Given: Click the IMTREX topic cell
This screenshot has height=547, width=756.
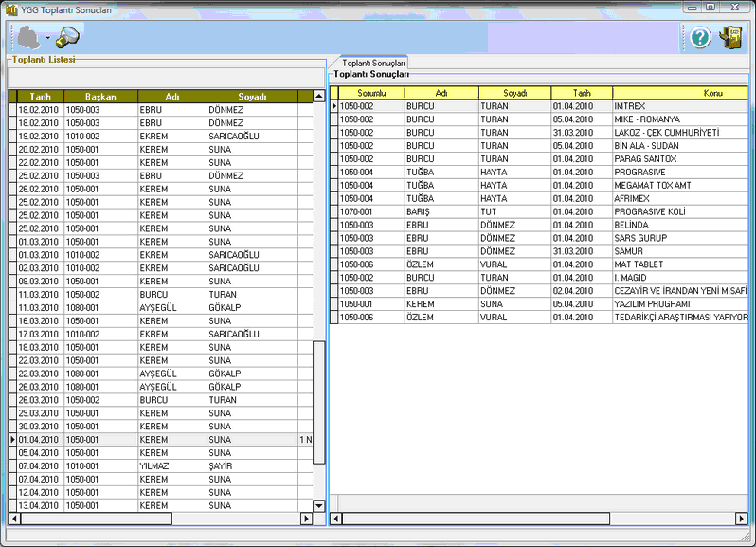Looking at the screenshot, I should 680,106.
